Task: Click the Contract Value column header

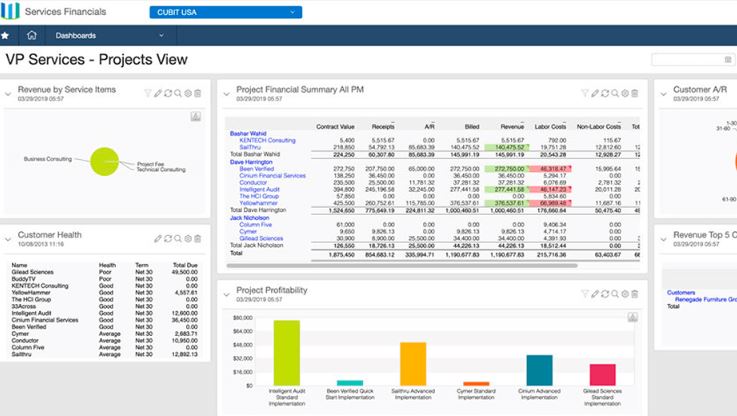Action: [335, 127]
